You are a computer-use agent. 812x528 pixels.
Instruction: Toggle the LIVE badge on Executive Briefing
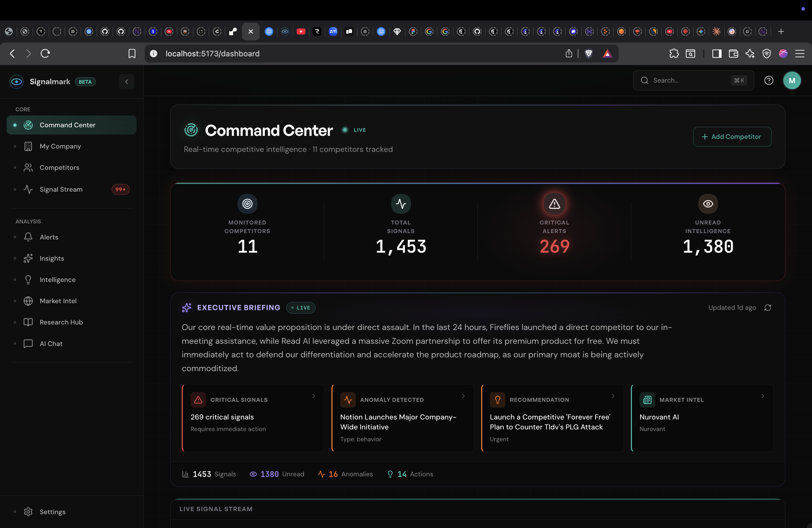pos(301,307)
